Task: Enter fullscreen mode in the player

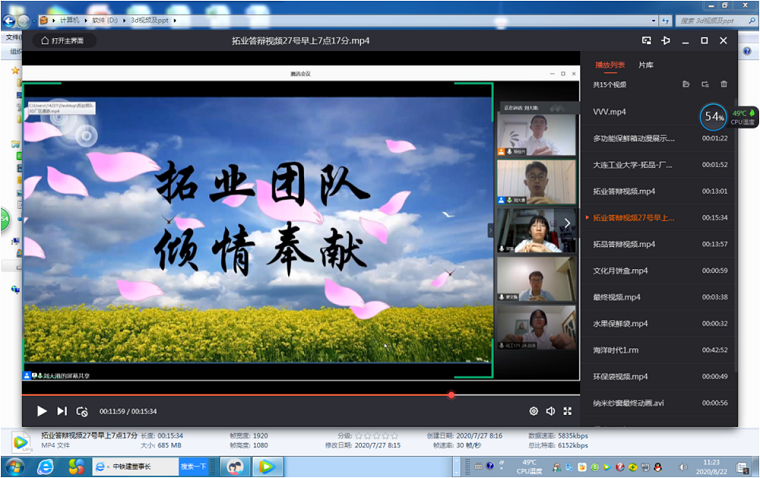Action: point(567,411)
